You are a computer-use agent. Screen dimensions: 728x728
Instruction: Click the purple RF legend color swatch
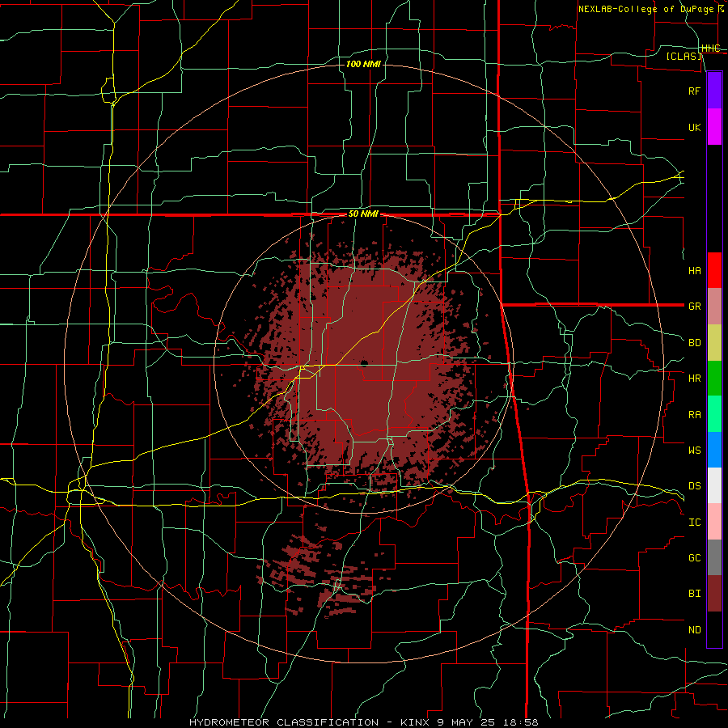(714, 91)
